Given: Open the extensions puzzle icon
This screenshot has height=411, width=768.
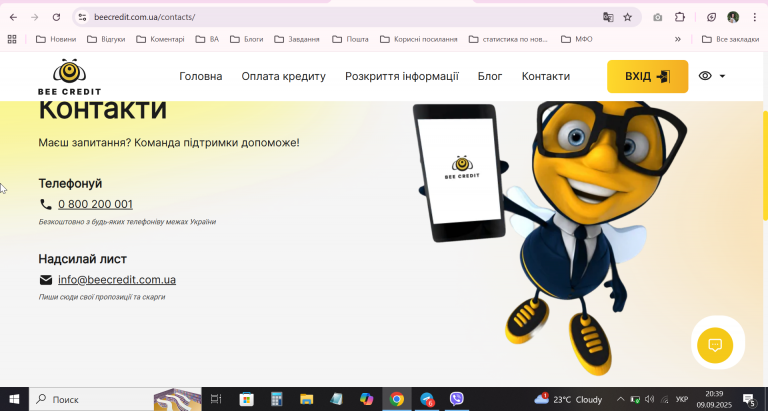Looking at the screenshot, I should [x=680, y=17].
